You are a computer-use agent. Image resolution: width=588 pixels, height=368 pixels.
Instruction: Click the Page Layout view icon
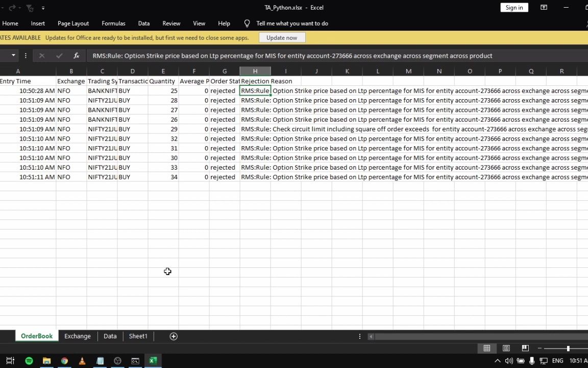[506, 348]
